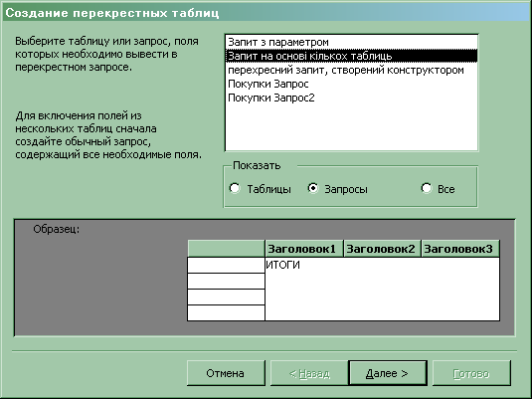
Task: Click the 'Заголовок1' sample column header
Action: coord(304,249)
